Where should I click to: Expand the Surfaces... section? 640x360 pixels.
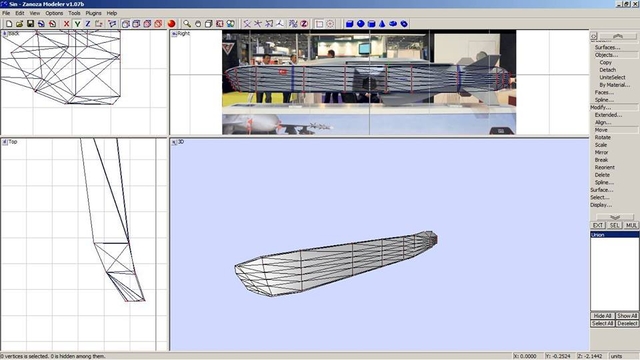607,47
